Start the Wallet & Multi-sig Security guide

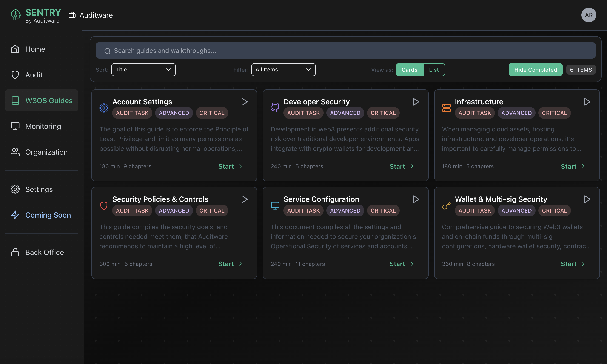coord(573,264)
